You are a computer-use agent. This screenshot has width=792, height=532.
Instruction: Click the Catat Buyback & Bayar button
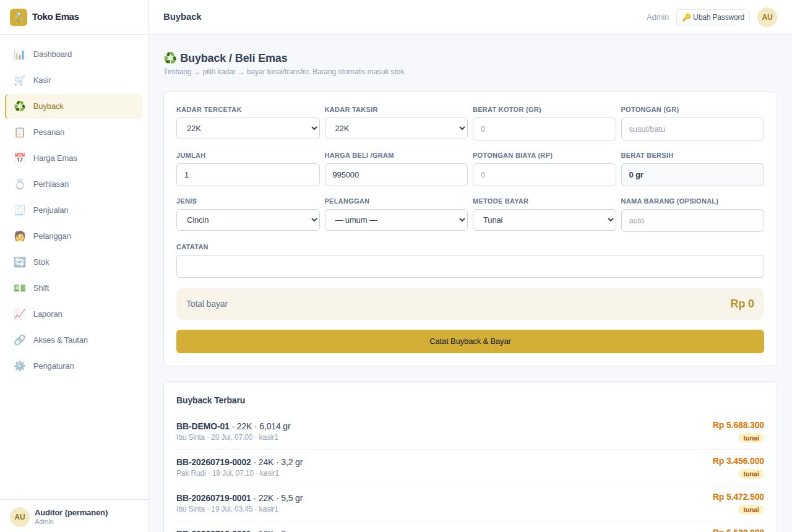[x=470, y=341]
